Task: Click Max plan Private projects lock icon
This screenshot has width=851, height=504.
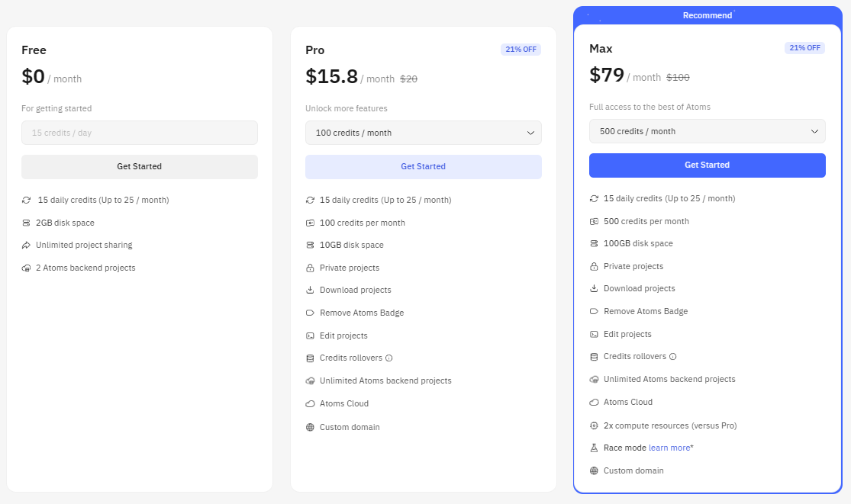Action: tap(594, 266)
